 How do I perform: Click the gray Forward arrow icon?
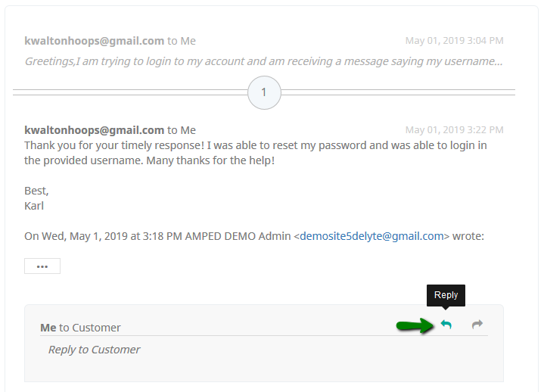click(x=477, y=325)
